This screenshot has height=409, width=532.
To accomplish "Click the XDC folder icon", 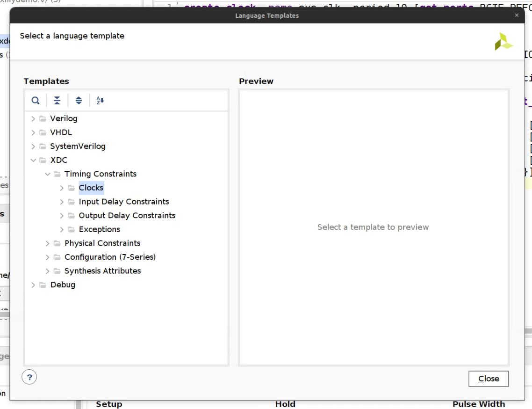I will (43, 160).
